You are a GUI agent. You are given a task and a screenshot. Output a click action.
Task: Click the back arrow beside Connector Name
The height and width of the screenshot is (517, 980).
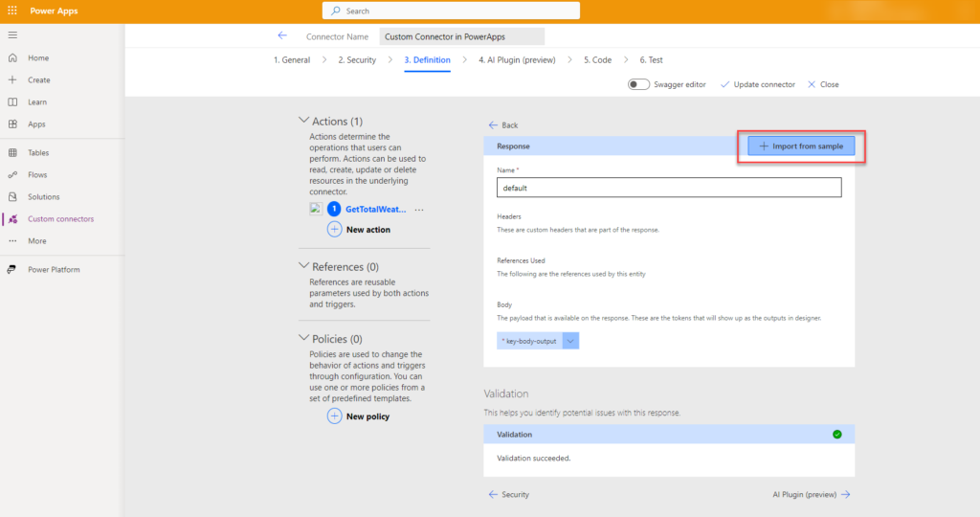click(282, 36)
